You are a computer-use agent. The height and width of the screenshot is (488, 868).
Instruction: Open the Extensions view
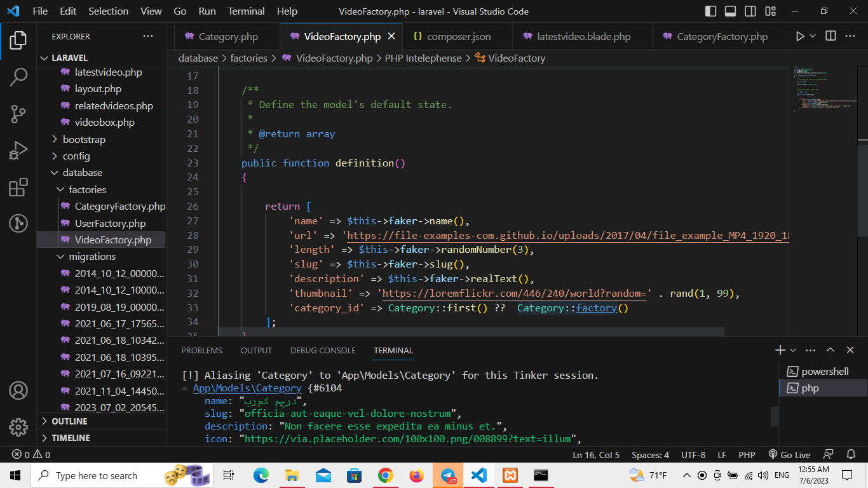point(18,188)
